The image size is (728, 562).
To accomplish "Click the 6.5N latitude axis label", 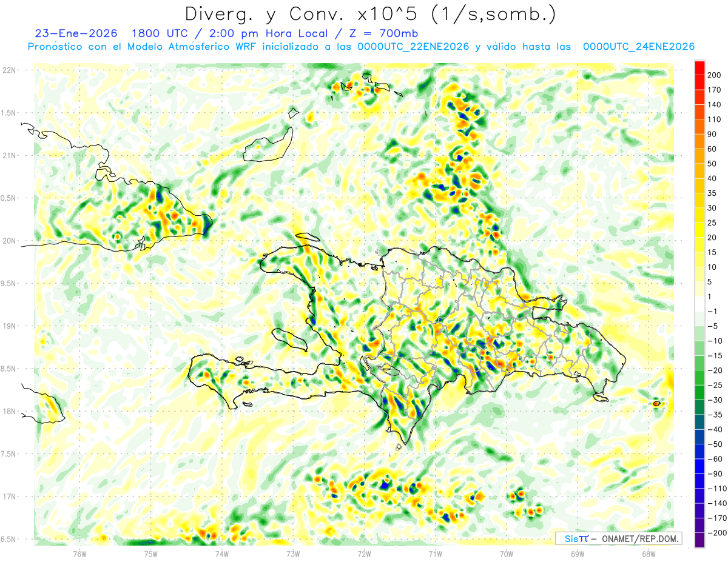I will pyautogui.click(x=9, y=539).
